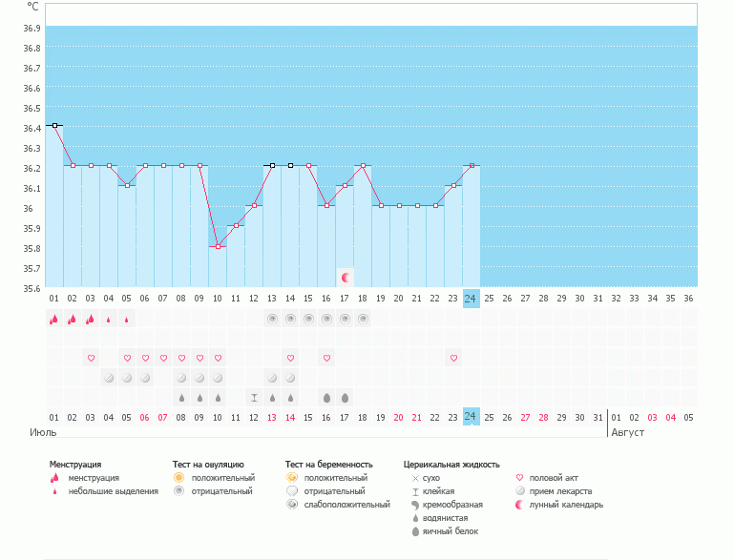The width and height of the screenshot is (734, 560).
Task: Click the 36.4 temperature point on day 01
Action: [x=54, y=125]
